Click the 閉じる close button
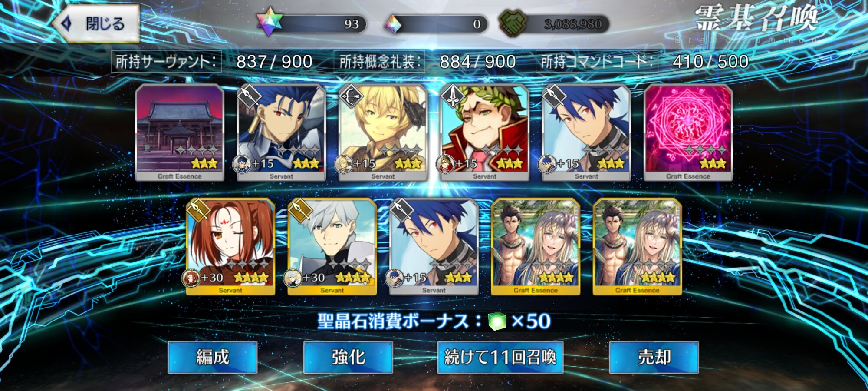 click(96, 23)
